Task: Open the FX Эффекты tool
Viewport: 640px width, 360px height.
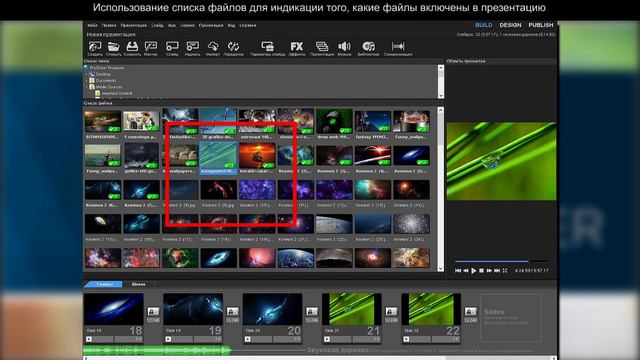Action: (x=297, y=48)
